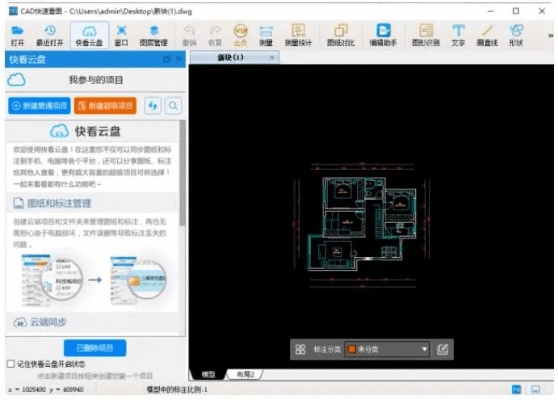Click the 打开 open file icon
The image size is (558, 400).
(17, 35)
